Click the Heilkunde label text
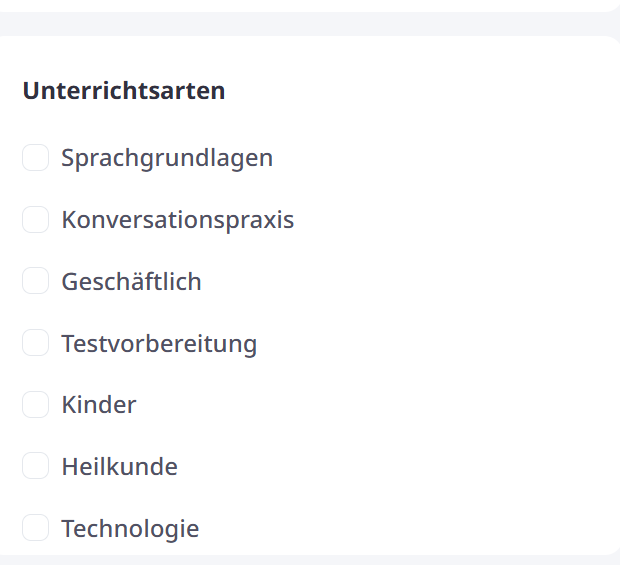The width and height of the screenshot is (620, 565). [x=120, y=467]
